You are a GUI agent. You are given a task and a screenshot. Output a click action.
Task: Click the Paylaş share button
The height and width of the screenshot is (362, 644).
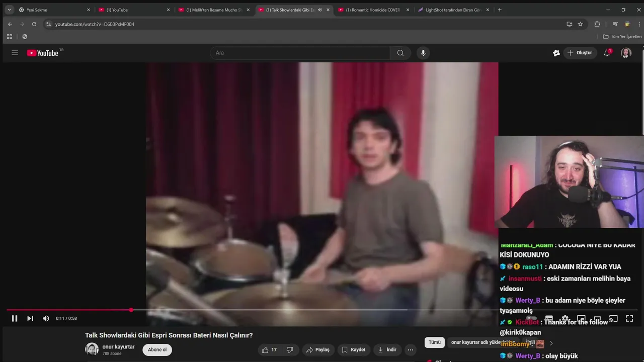click(318, 350)
